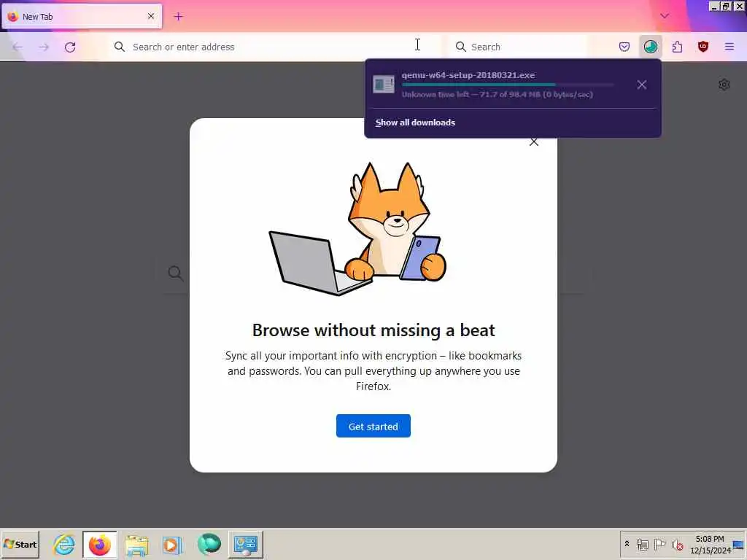Launch Internet Explorer from the taskbar
Viewport: 747px width, 560px height.
(x=64, y=544)
